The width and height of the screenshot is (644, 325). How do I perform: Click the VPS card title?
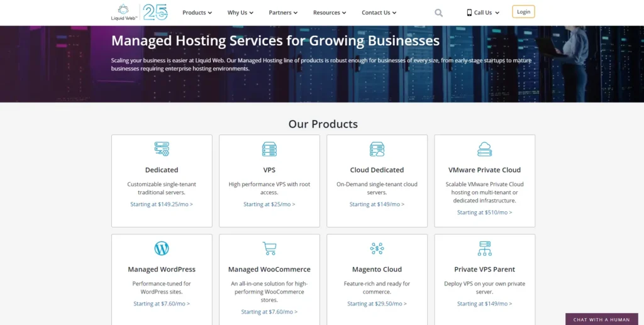(x=269, y=170)
